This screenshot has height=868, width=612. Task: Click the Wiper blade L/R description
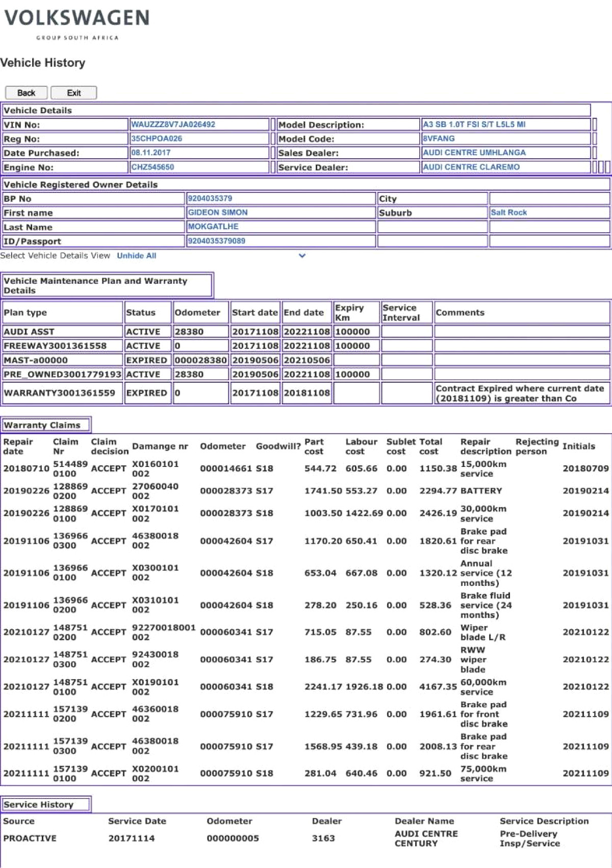(x=483, y=632)
